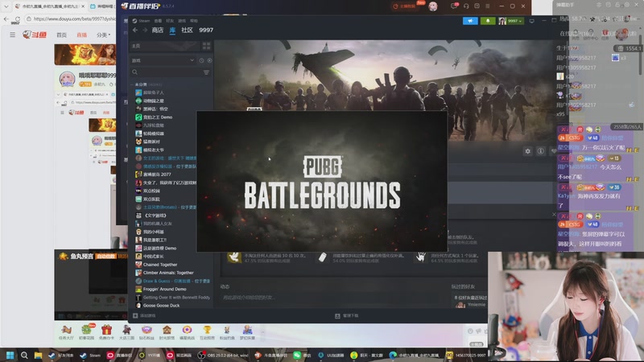
Task: Click the recent activity clock icon
Action: click(x=201, y=60)
